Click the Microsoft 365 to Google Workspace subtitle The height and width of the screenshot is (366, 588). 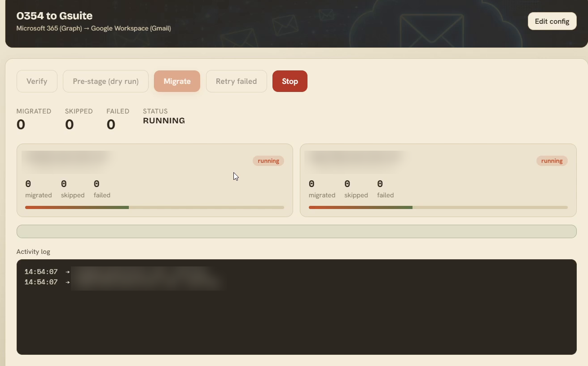(93, 28)
